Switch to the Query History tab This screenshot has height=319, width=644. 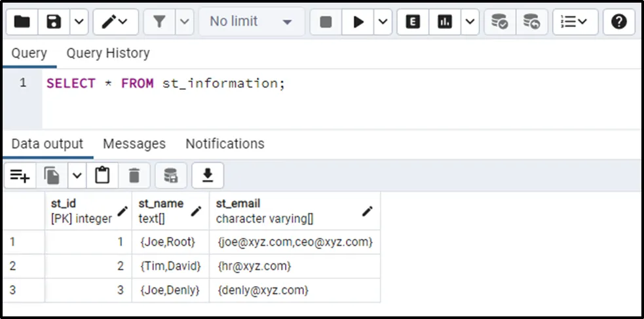(x=108, y=53)
